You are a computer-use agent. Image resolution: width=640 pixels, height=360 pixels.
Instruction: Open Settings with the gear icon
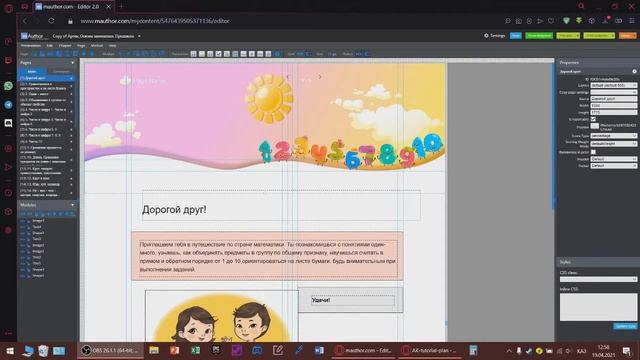click(x=495, y=36)
